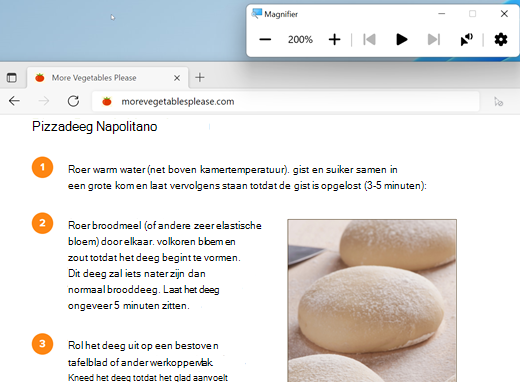The image size is (520, 382).
Task: Open browser tab actions menu icon
Action: tap(12, 78)
